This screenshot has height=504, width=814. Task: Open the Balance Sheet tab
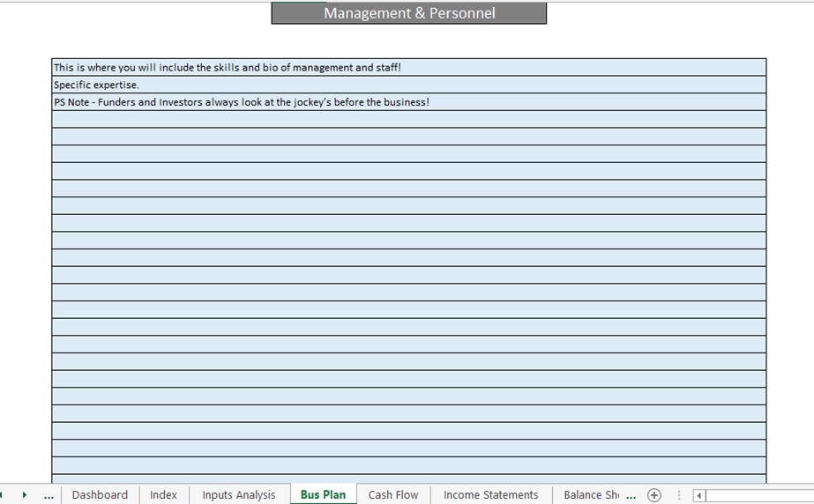[591, 494]
